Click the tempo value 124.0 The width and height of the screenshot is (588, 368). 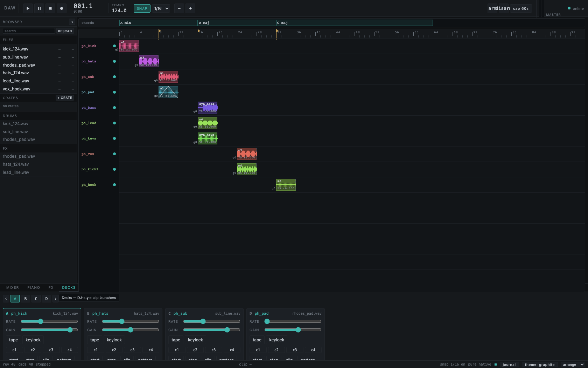click(119, 11)
